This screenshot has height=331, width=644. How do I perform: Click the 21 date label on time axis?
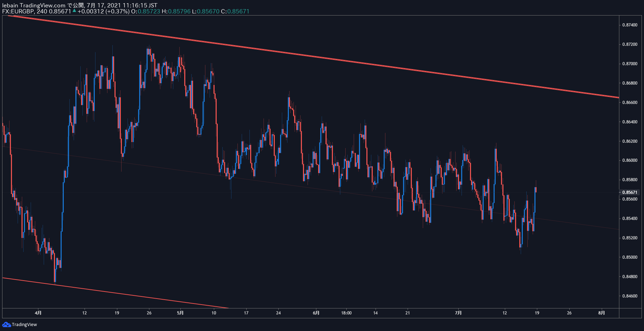[x=408, y=313]
